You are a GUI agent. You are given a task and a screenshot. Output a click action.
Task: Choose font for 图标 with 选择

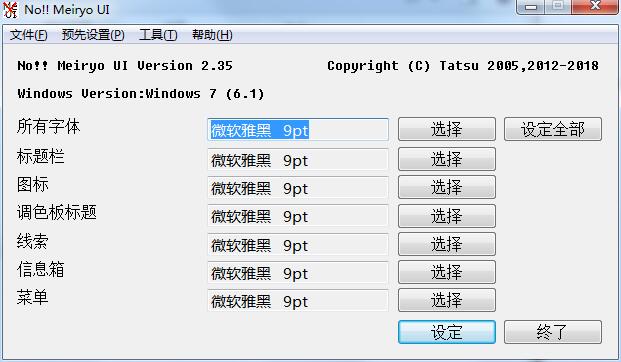click(447, 187)
